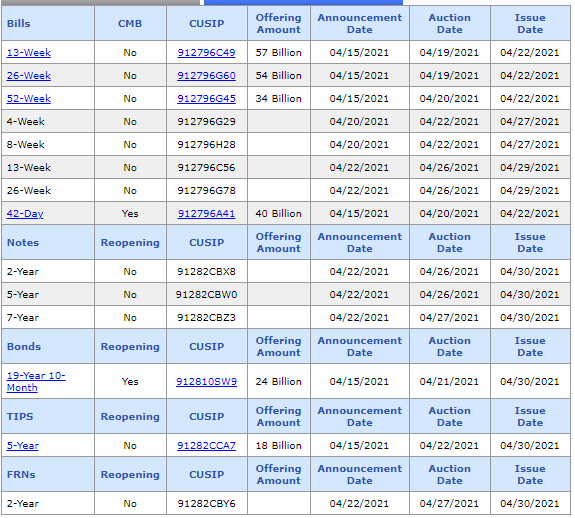
Task: Open the 26-Week bill link
Action: [29, 76]
